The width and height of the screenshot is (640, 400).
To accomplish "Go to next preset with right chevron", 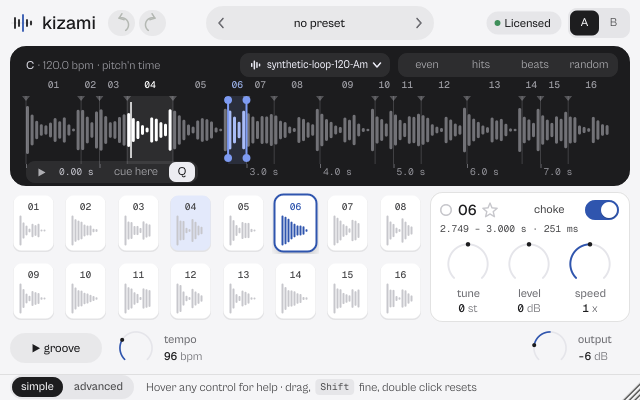I will pos(419,23).
